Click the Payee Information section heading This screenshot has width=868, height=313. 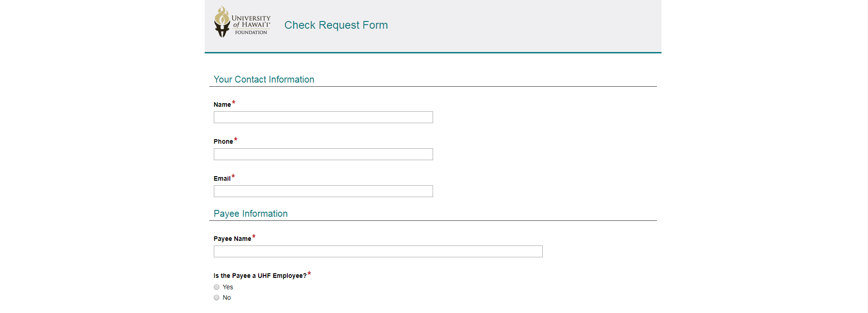[250, 214]
